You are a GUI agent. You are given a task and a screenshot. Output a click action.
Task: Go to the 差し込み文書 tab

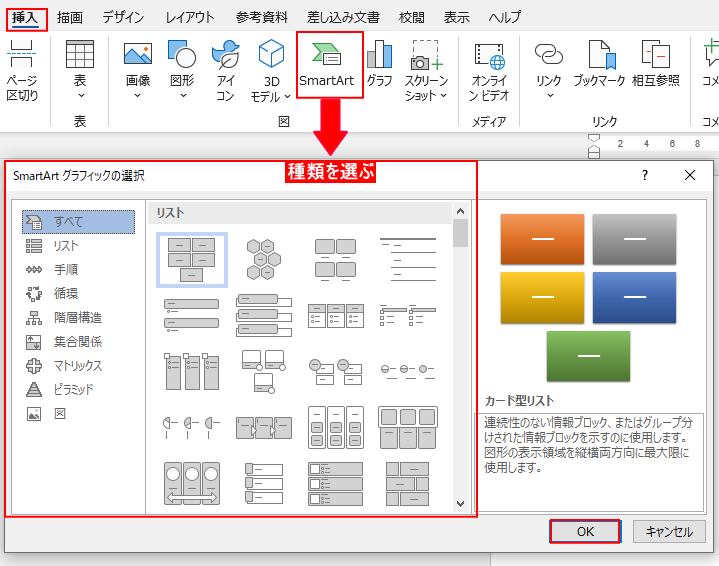click(343, 17)
